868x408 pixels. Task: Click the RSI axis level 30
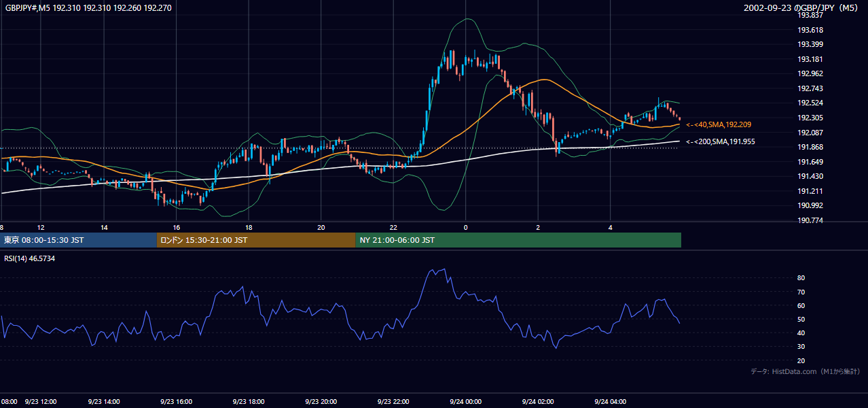tap(801, 347)
